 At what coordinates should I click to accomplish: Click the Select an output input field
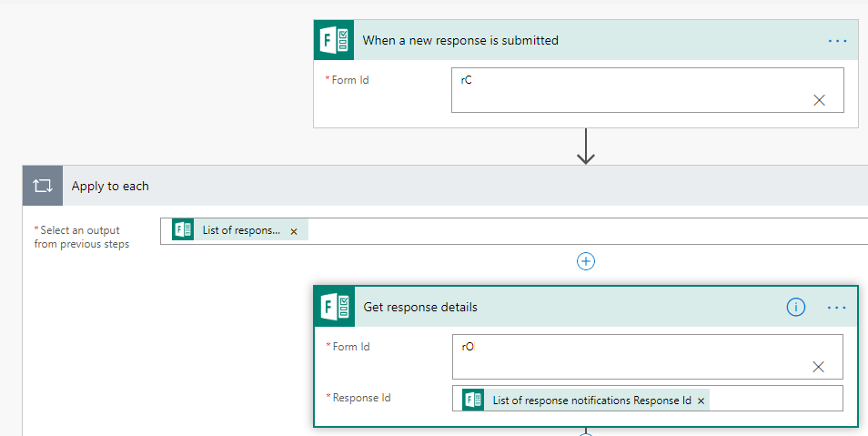pyautogui.click(x=514, y=230)
